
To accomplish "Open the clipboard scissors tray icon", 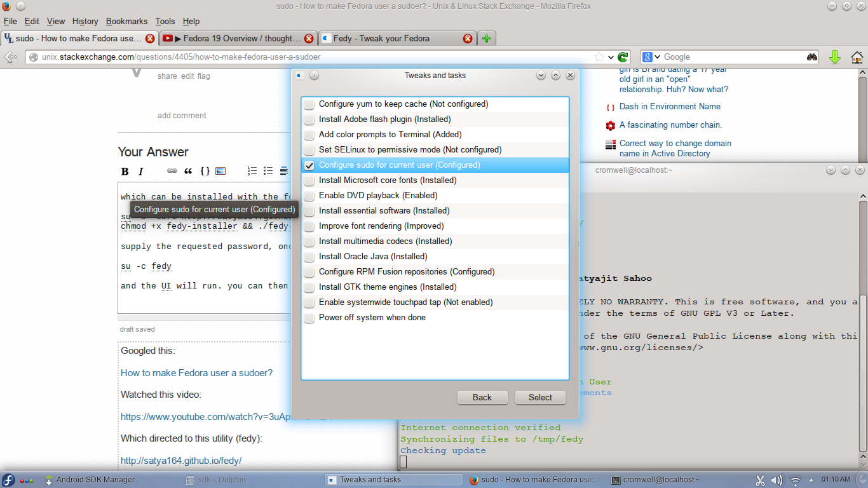I will [760, 480].
